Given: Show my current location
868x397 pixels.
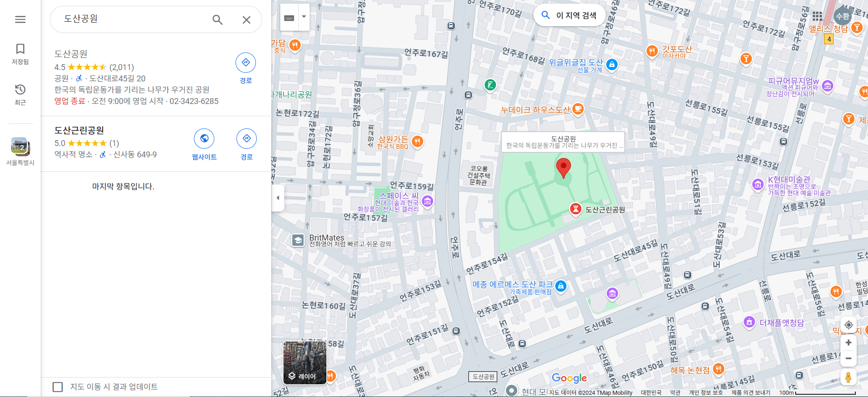Looking at the screenshot, I should click(x=849, y=325).
